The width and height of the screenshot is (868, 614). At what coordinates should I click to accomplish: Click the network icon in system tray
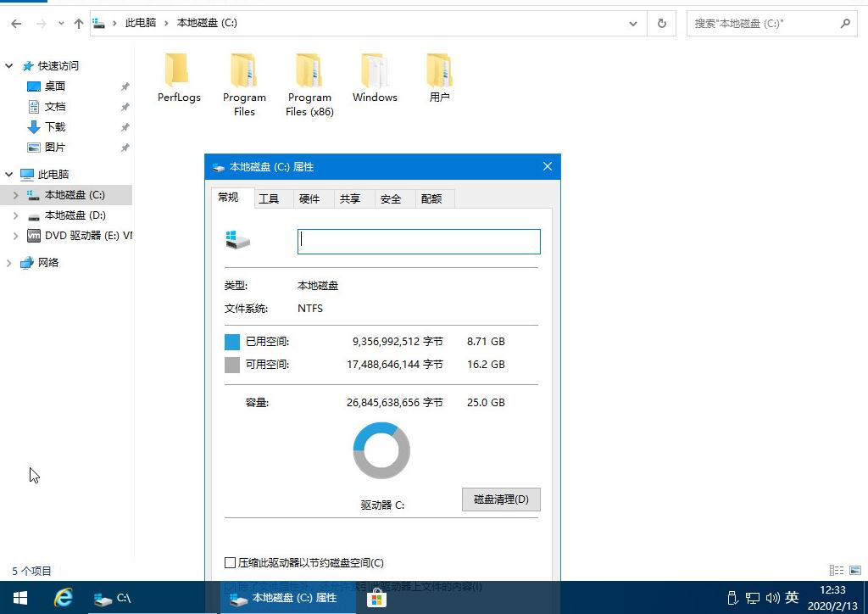click(753, 598)
